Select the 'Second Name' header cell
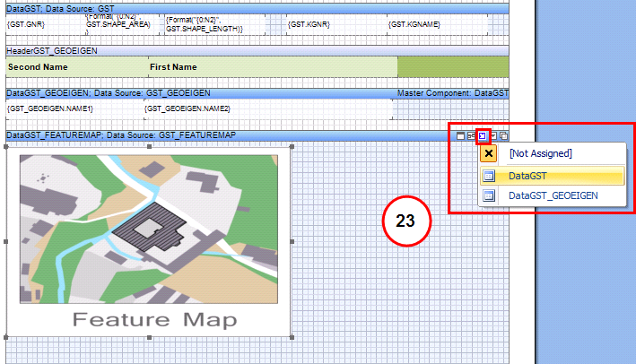Image resolution: width=636 pixels, height=364 pixels. [x=77, y=67]
